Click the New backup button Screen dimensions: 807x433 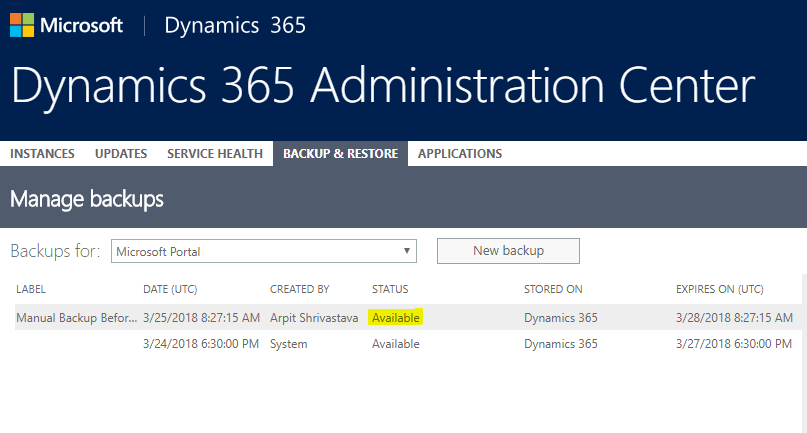click(508, 251)
